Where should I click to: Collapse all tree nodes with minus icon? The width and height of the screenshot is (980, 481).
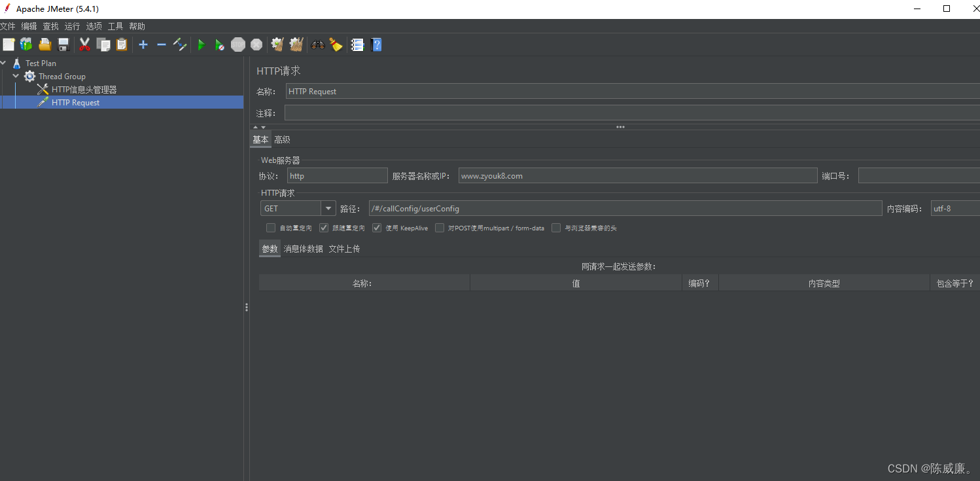[162, 45]
